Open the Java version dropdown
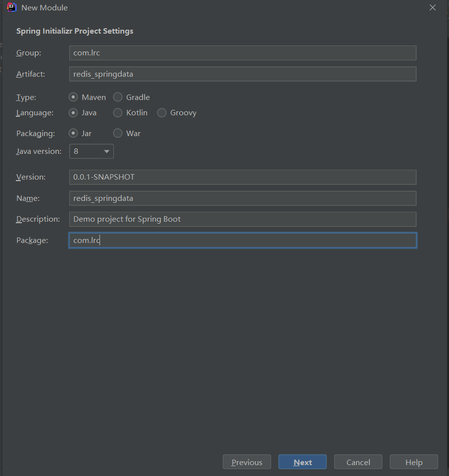Image resolution: width=449 pixels, height=476 pixels. pyautogui.click(x=92, y=151)
